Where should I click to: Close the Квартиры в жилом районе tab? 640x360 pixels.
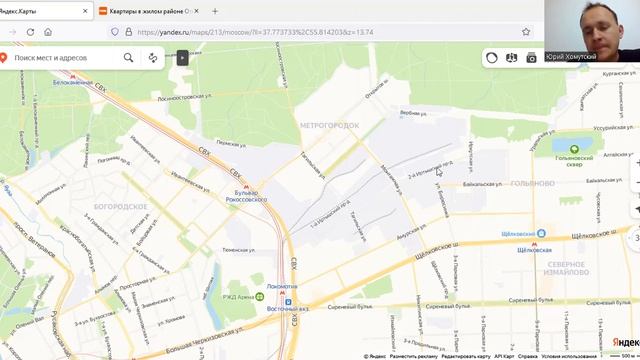[x=196, y=11]
